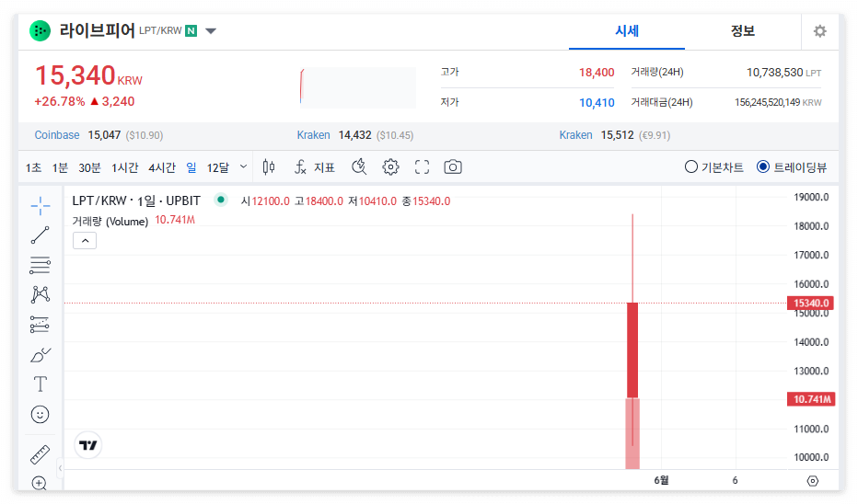Select the 트레이딩뷰 radio option
The image size is (858, 504).
pos(791,167)
